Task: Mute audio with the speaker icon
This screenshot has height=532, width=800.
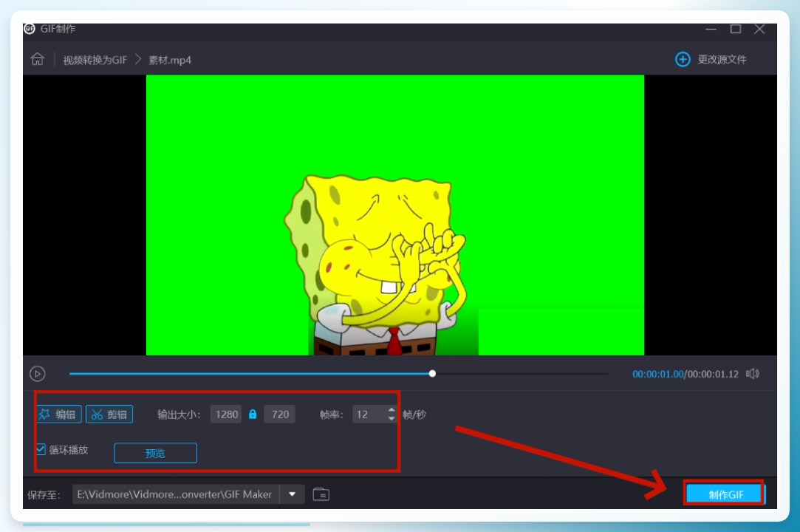Action: (753, 374)
